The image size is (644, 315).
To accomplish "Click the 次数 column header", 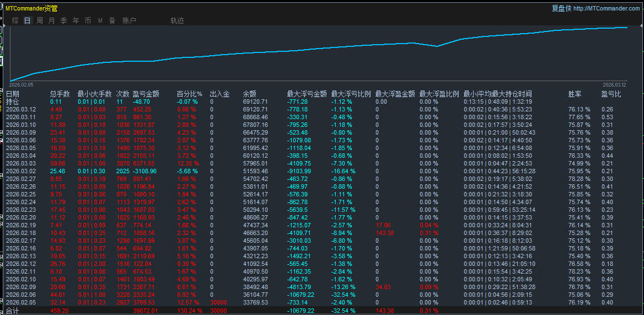I will coord(122,94).
